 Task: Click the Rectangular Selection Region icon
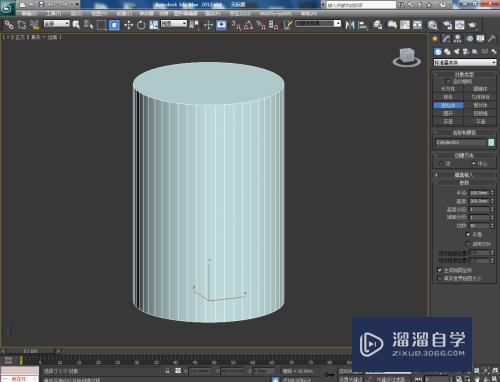(101, 25)
